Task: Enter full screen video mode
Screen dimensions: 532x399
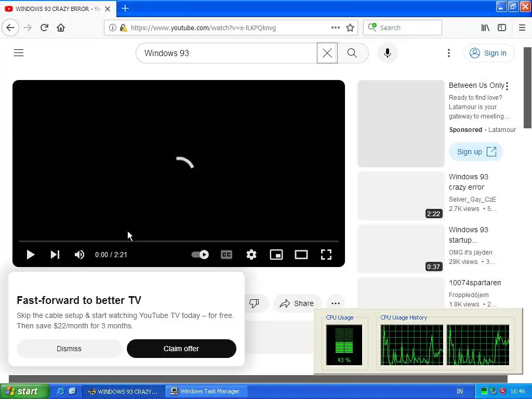Action: (x=326, y=255)
